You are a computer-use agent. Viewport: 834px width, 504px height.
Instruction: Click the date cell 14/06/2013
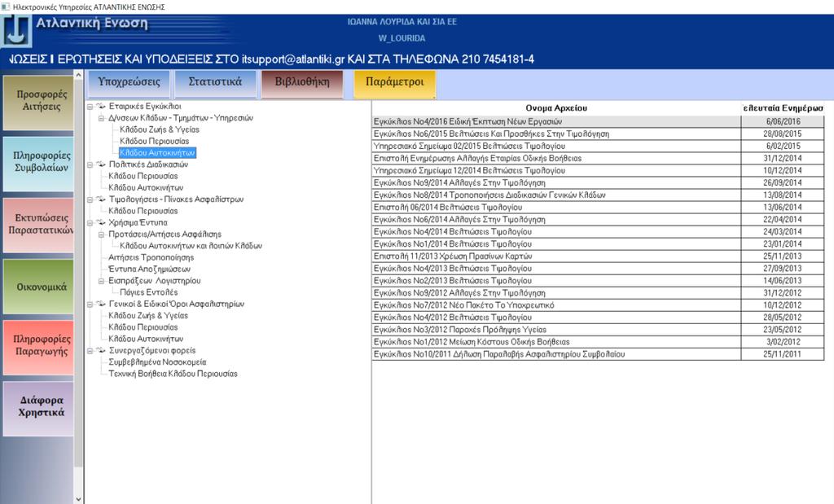pyautogui.click(x=783, y=281)
